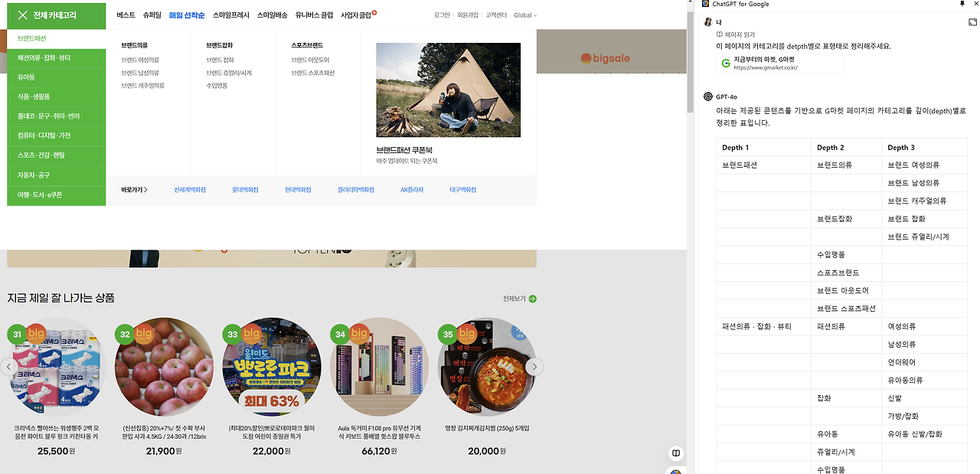Select 식품·생필품 category
Viewport: 980px width, 474px height.
[57, 97]
